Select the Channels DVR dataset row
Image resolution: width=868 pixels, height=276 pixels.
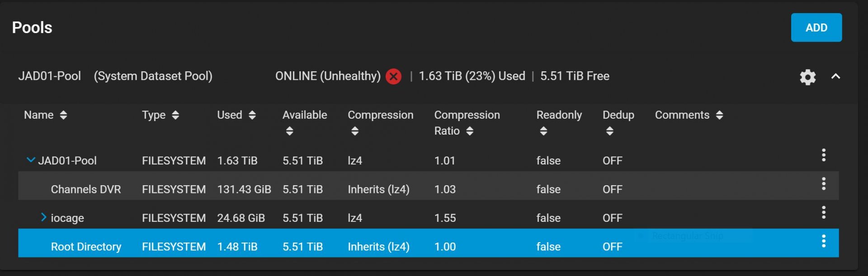pos(86,189)
